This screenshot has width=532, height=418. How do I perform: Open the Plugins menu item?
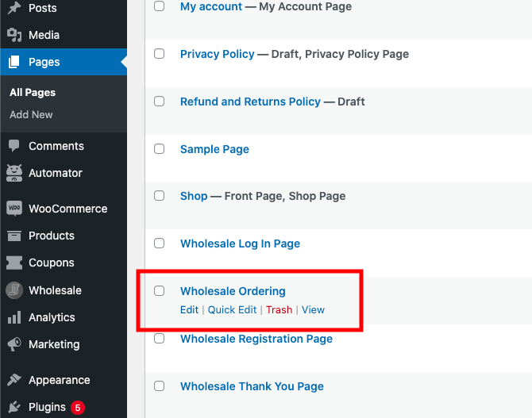tap(47, 407)
